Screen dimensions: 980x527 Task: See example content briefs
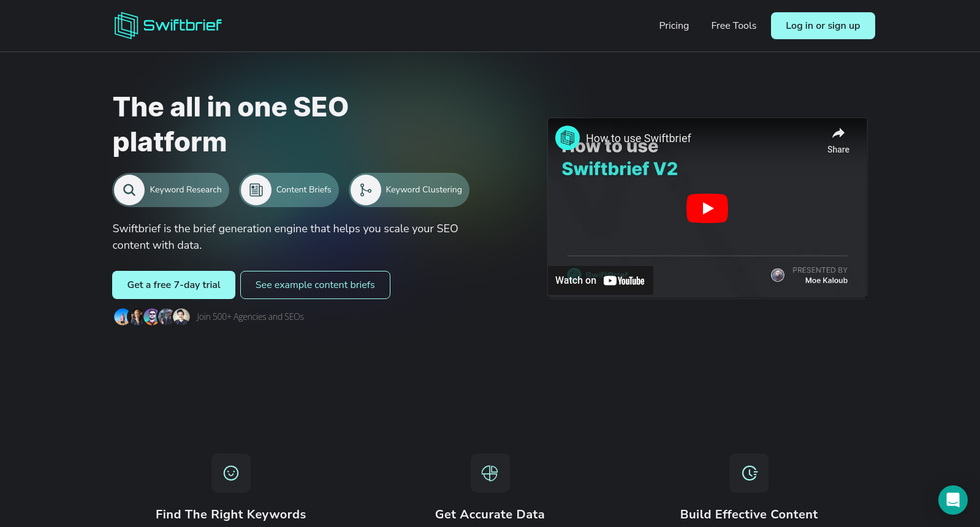[315, 285]
